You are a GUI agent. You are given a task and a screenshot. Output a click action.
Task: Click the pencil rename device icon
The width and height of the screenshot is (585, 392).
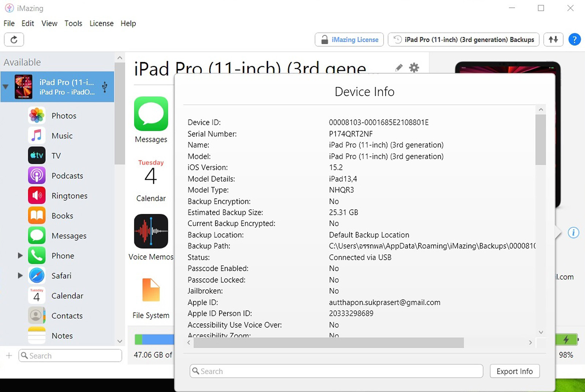[399, 68]
